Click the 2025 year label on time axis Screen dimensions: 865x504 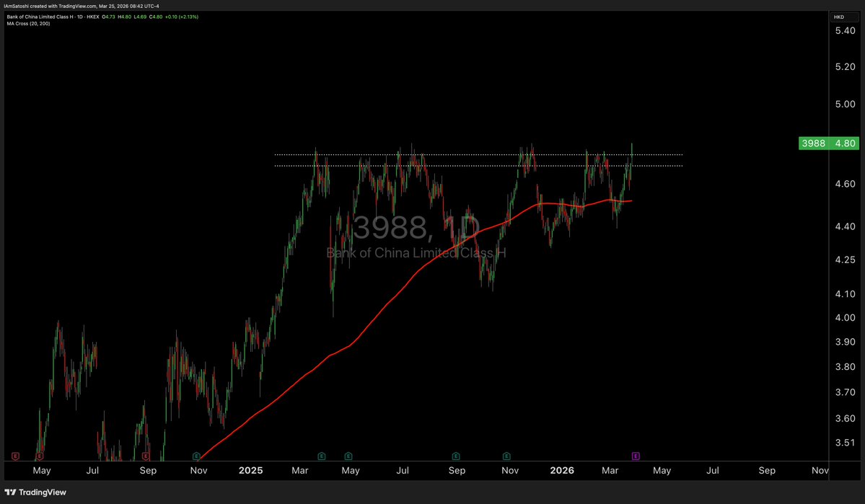(x=250, y=470)
